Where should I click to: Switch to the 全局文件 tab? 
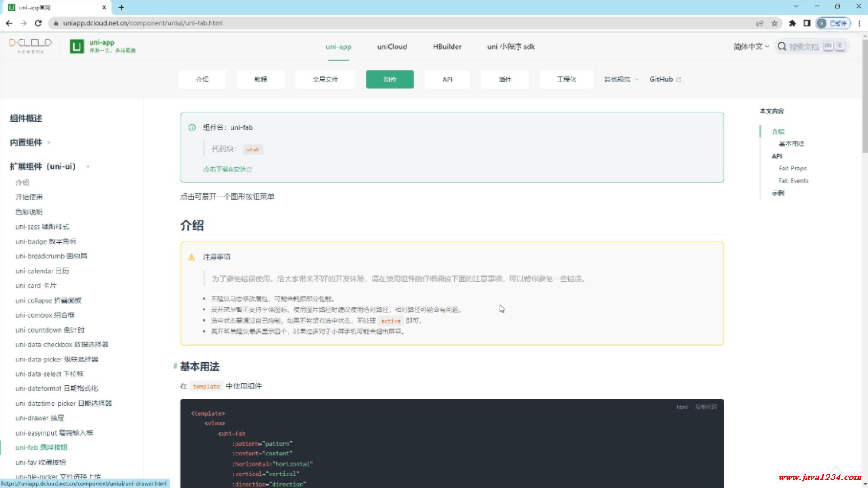point(325,79)
